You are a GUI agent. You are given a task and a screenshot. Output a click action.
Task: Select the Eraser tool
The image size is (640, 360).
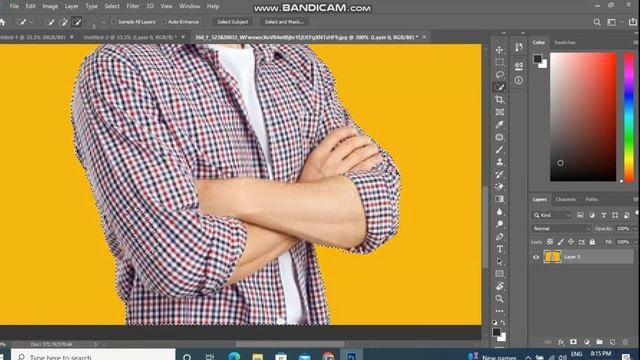coord(499,187)
